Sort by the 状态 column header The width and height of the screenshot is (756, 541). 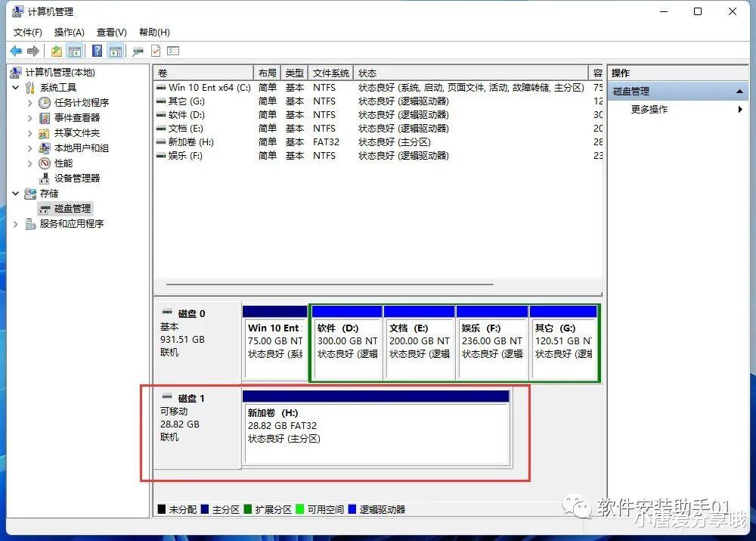(470, 73)
